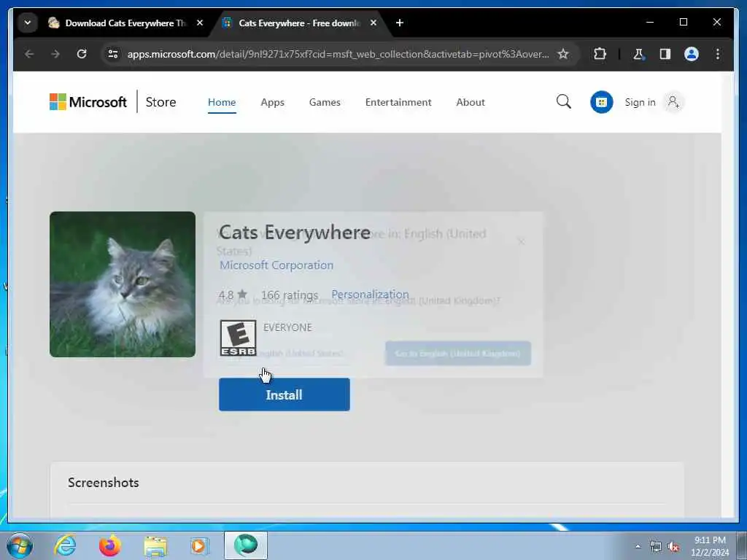
Task: Click the address bar URL
Action: [338, 54]
